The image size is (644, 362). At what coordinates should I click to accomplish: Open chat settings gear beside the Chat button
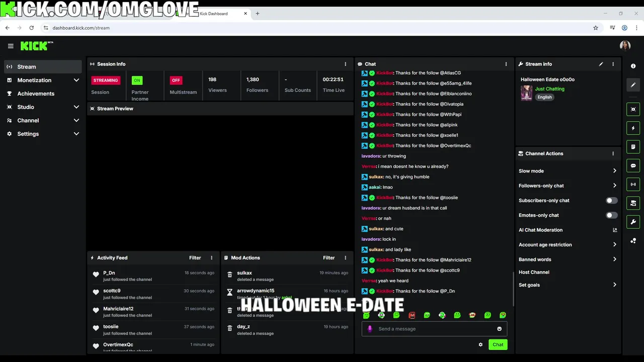[x=480, y=344]
